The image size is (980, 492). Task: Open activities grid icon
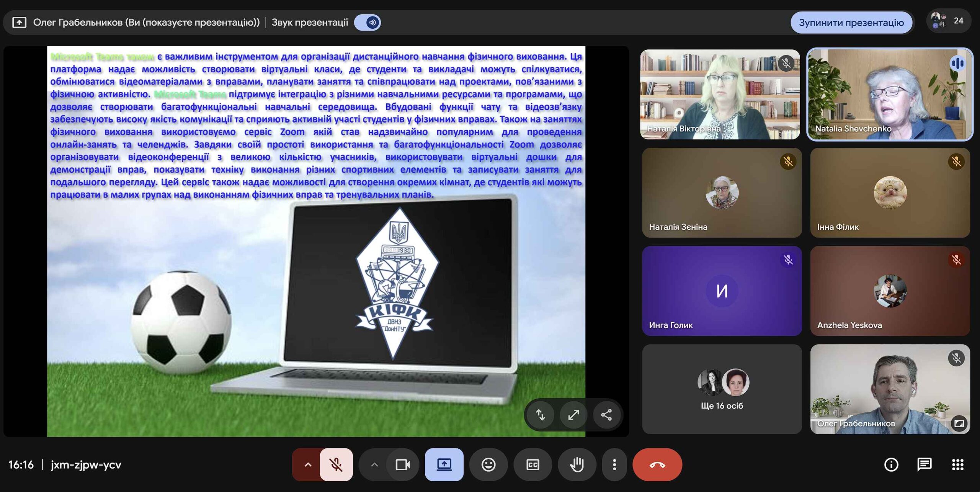point(958,464)
